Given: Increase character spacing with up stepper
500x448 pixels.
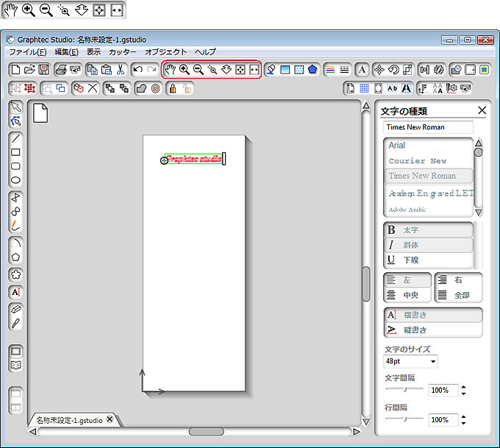Looking at the screenshot, I should point(464,387).
